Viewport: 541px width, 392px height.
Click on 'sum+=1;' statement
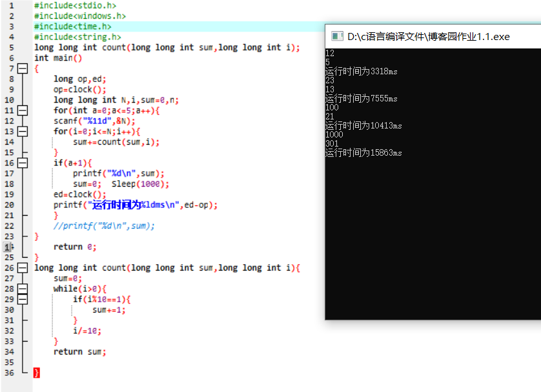point(109,310)
